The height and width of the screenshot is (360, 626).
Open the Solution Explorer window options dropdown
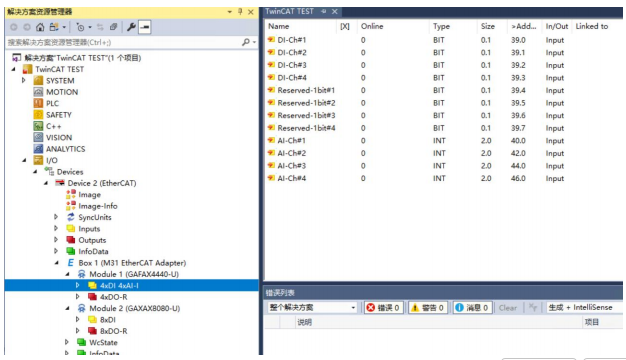pos(230,12)
